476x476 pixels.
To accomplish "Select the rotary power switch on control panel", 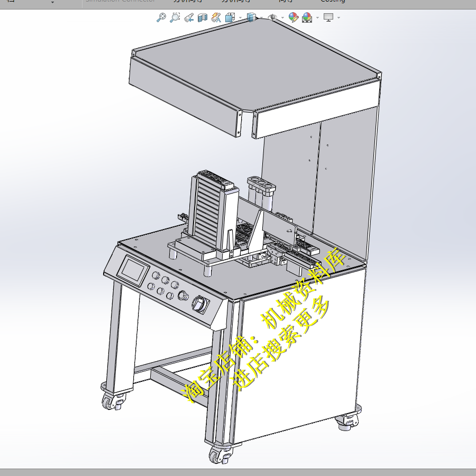I will click(200, 304).
